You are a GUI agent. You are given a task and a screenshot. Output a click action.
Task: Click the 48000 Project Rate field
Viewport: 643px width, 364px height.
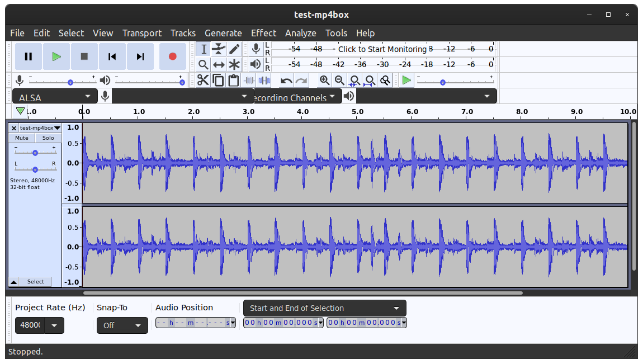tap(30, 325)
